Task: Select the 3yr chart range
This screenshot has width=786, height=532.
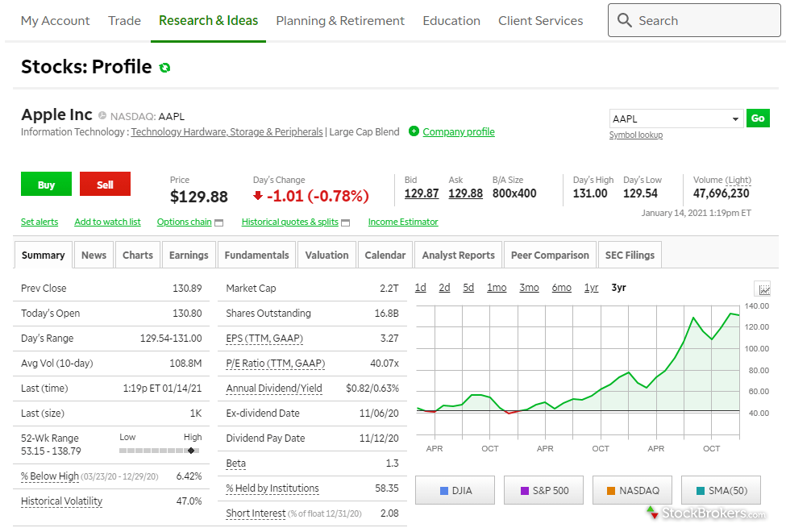Action: [618, 288]
